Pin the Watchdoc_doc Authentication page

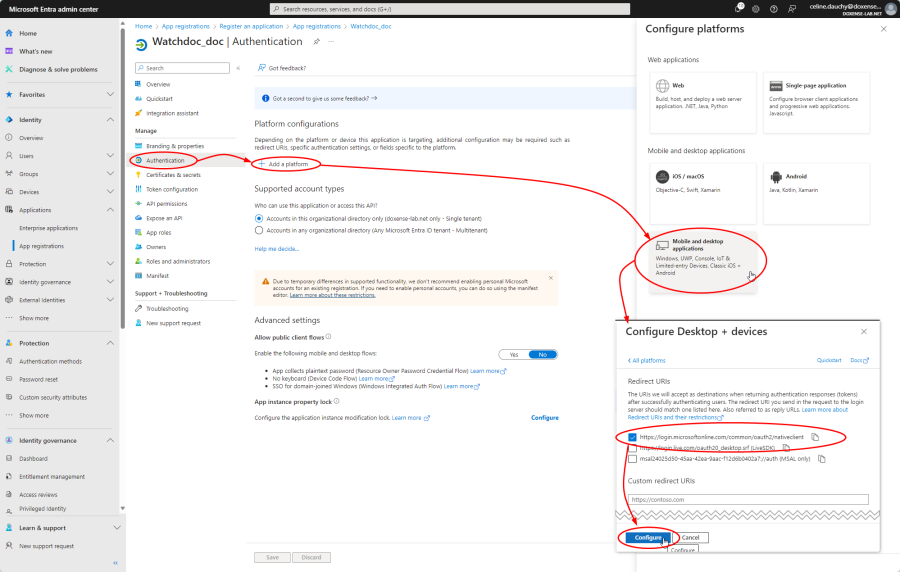click(316, 42)
